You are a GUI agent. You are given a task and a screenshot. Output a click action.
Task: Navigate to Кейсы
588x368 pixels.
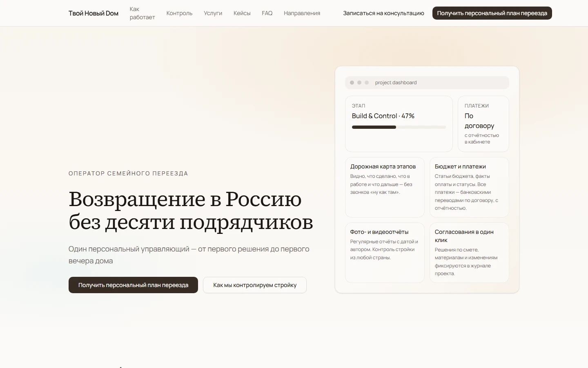[x=242, y=13]
